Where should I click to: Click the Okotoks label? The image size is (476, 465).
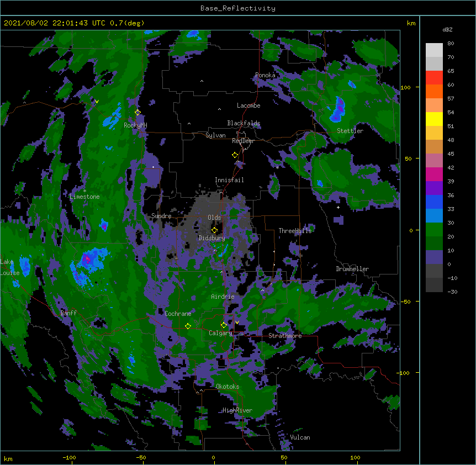pos(228,387)
